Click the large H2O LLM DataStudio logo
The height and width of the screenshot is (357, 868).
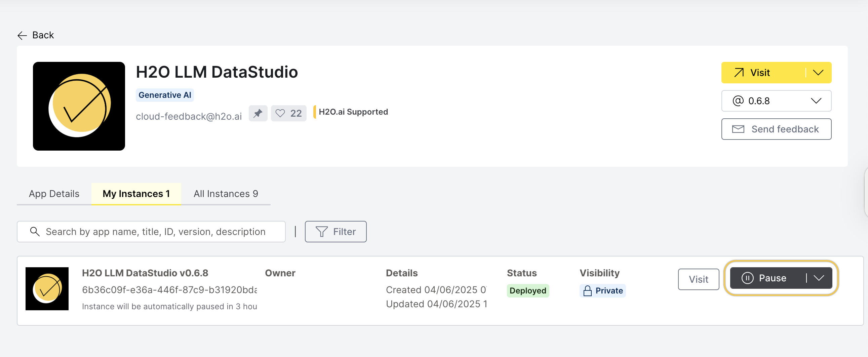pos(79,106)
